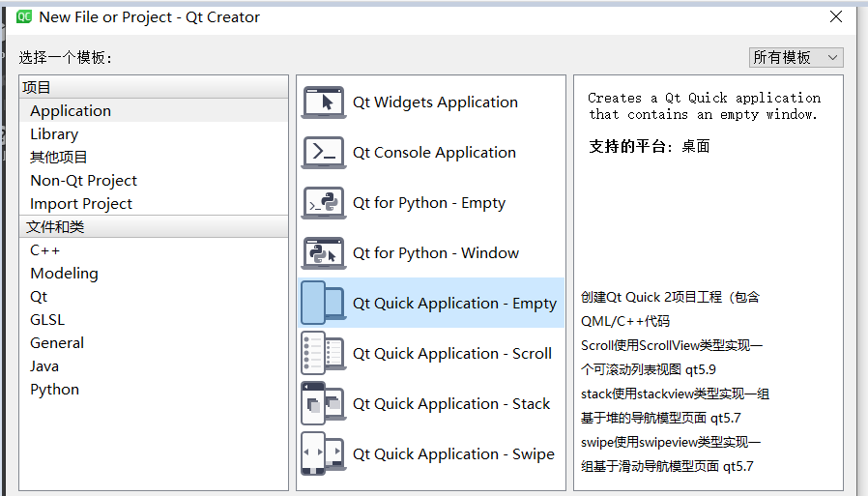868x496 pixels.
Task: Choose the Qt Quick Application - Stack label
Action: click(x=451, y=404)
